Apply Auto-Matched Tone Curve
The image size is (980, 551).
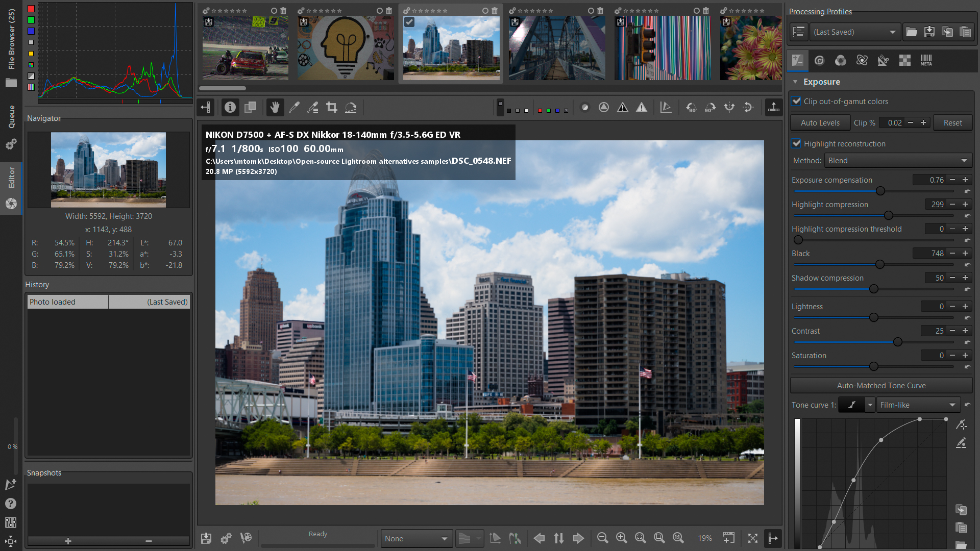[x=880, y=385]
